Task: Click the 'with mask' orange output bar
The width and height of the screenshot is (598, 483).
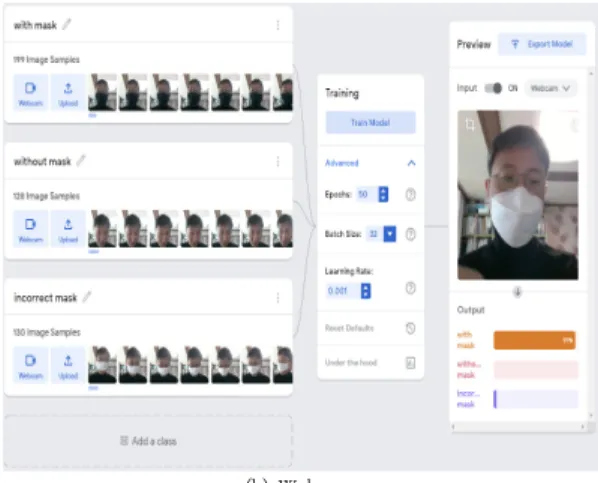Action: pos(535,340)
